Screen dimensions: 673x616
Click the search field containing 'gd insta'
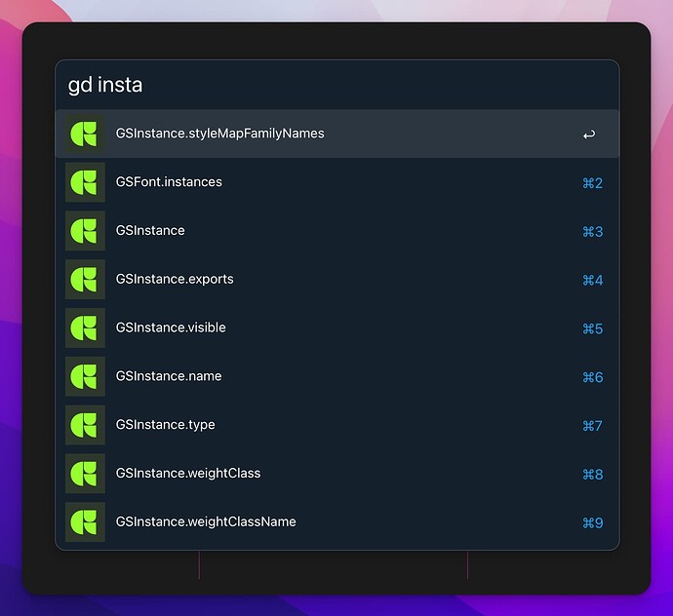click(336, 85)
